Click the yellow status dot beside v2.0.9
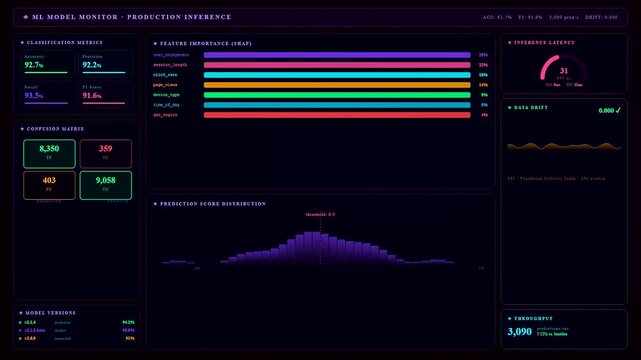Image resolution: width=641 pixels, height=360 pixels. click(x=20, y=338)
